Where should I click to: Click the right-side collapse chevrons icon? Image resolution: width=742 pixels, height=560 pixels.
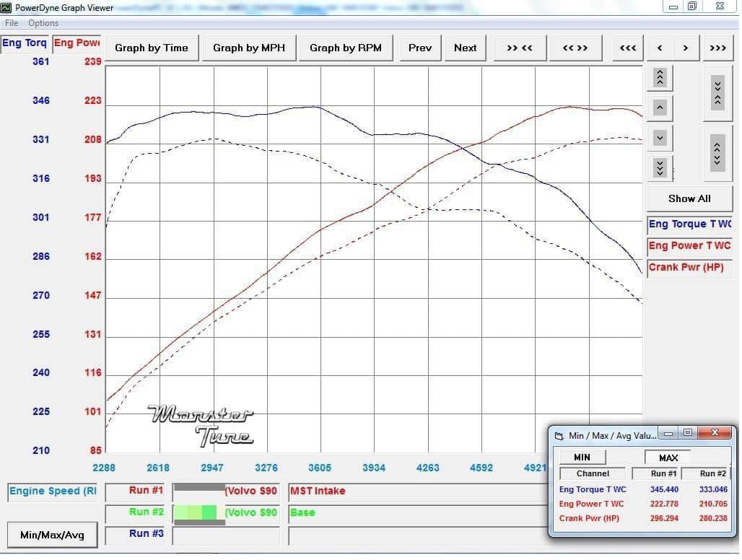(717, 91)
